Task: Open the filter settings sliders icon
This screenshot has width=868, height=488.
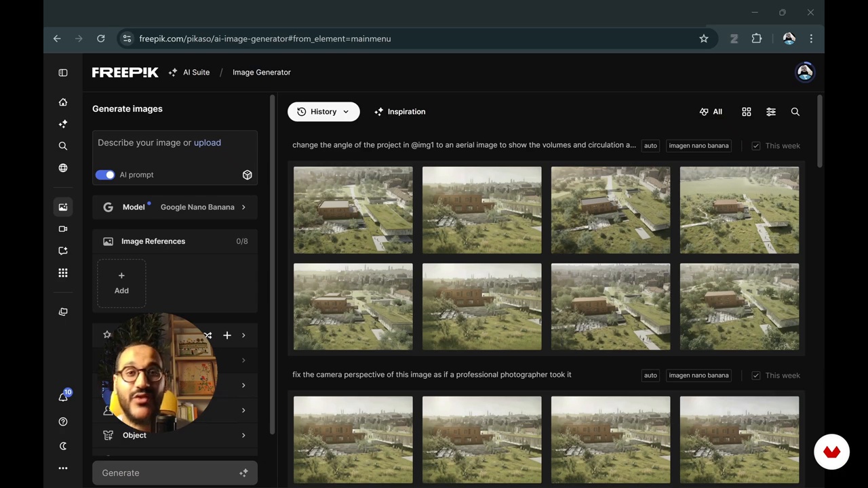Action: [770, 112]
